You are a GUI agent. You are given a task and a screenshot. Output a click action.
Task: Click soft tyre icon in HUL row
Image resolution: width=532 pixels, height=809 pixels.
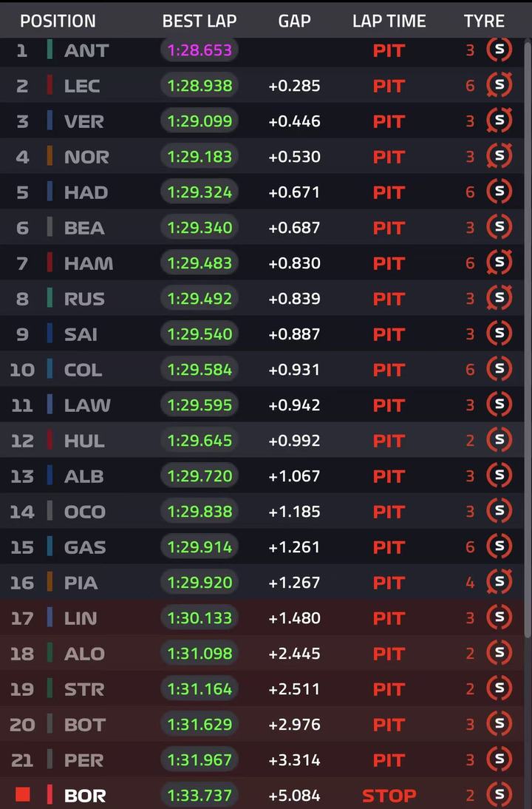(499, 440)
